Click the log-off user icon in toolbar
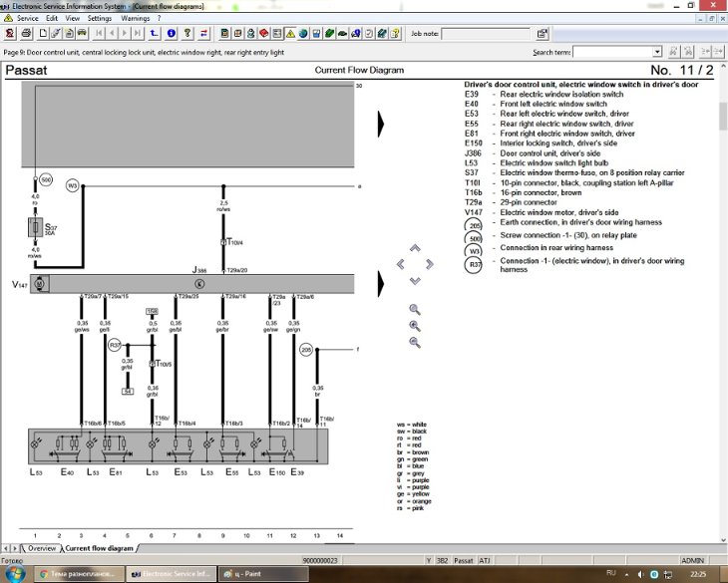 coord(10,34)
